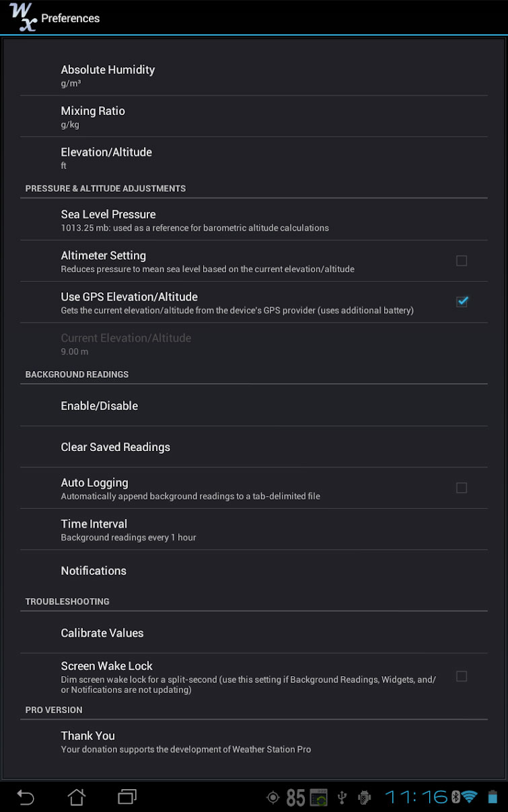This screenshot has width=508, height=812.
Task: Open the Time Interval options
Action: point(254,529)
